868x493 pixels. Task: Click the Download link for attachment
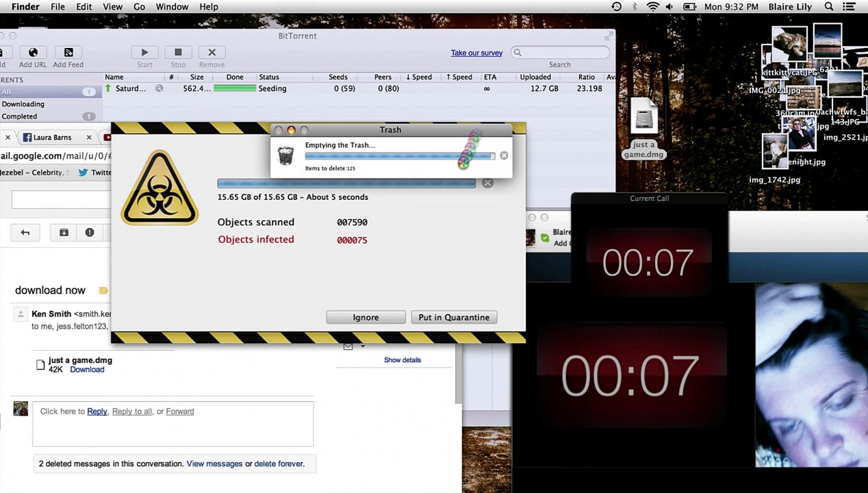point(87,370)
